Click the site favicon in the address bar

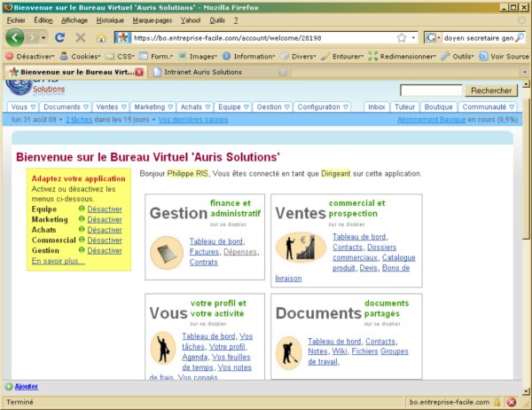pos(123,37)
